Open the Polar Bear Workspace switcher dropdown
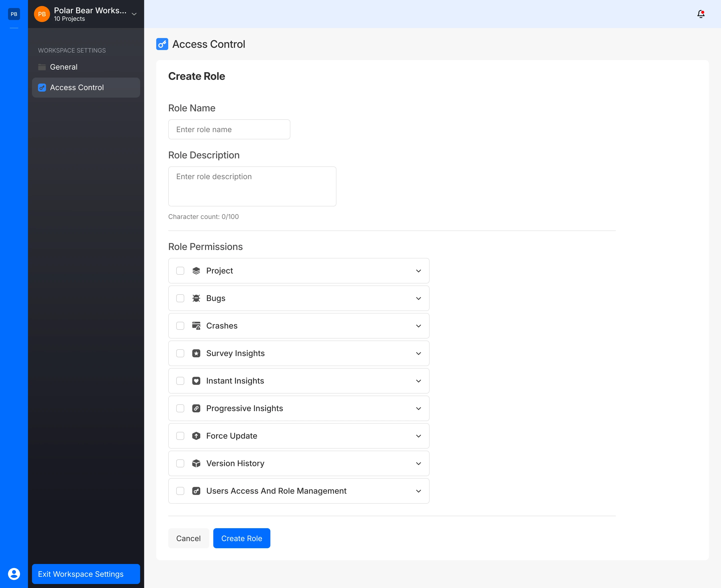Screen dimensions: 721x588 click(x=134, y=14)
